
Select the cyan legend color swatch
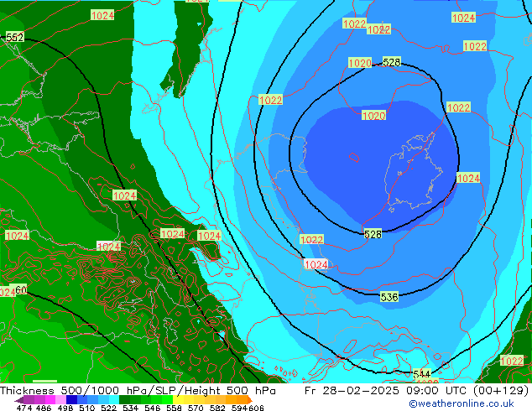point(114,399)
